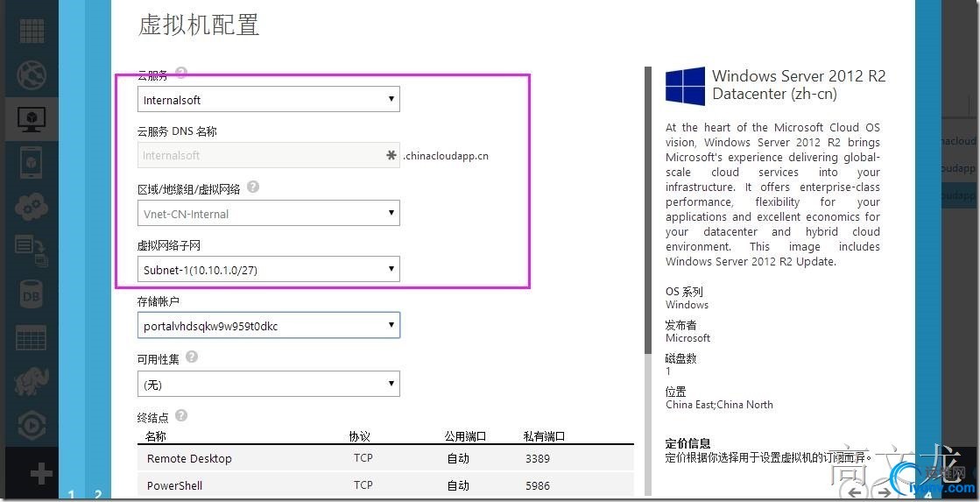This screenshot has height=502, width=980.
Task: Click TCP protocol in Remote Desktop row
Action: pyautogui.click(x=363, y=457)
